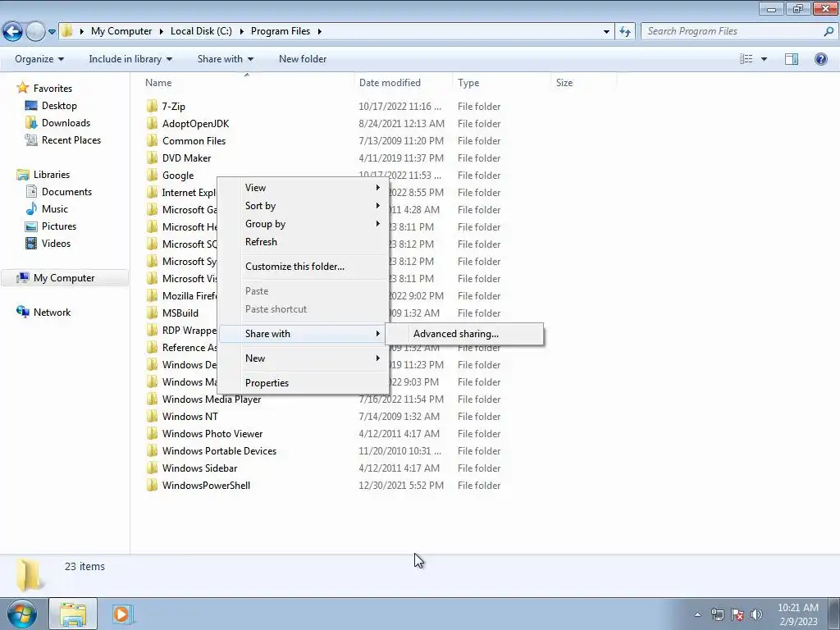Show hidden tray icons arrow

(697, 614)
